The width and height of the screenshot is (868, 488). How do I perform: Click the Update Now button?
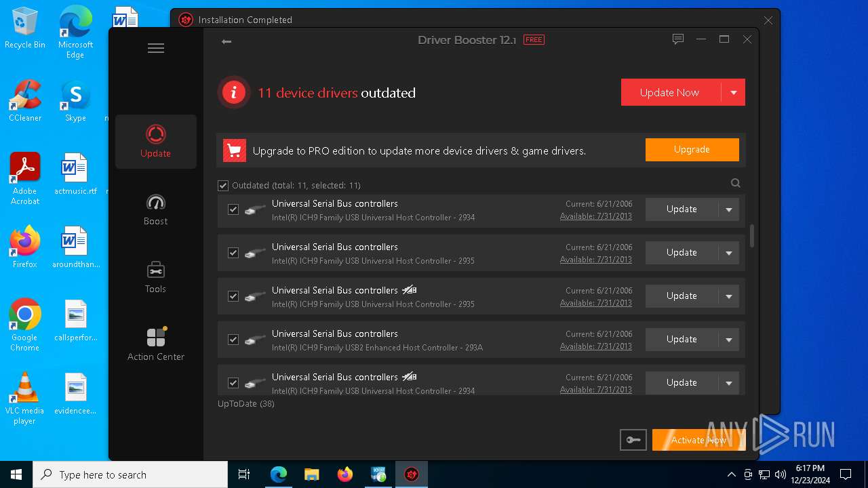coord(670,93)
